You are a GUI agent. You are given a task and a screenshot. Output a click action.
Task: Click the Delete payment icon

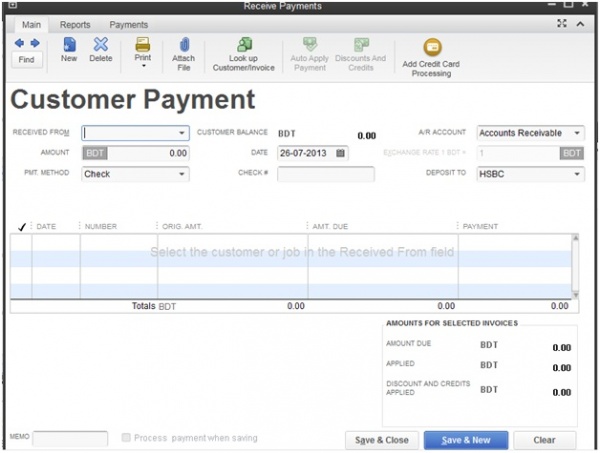tap(101, 46)
